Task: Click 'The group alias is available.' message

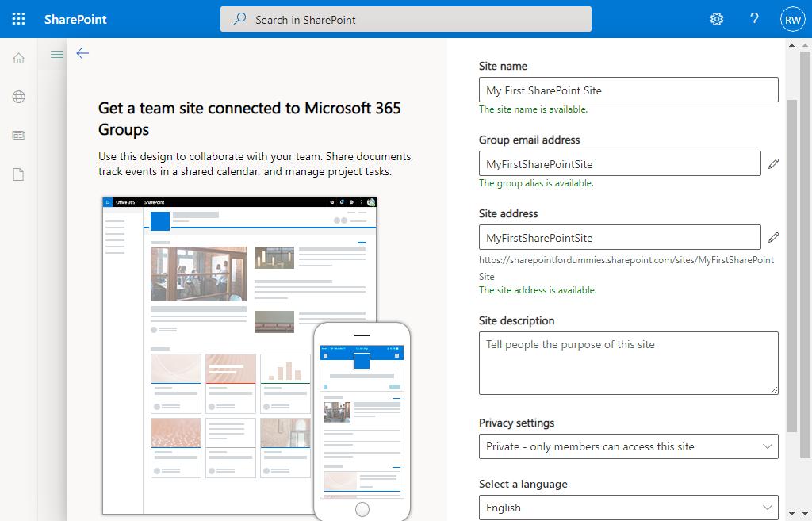Action: 536,183
